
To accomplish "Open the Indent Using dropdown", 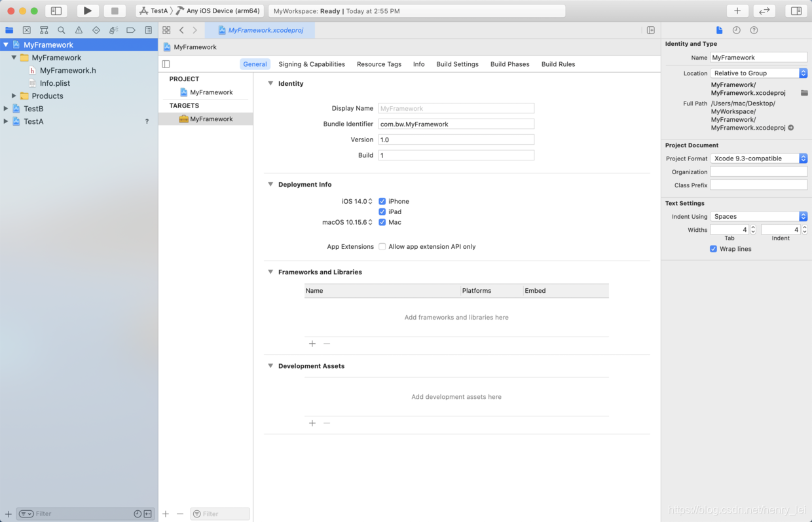I will click(x=759, y=216).
